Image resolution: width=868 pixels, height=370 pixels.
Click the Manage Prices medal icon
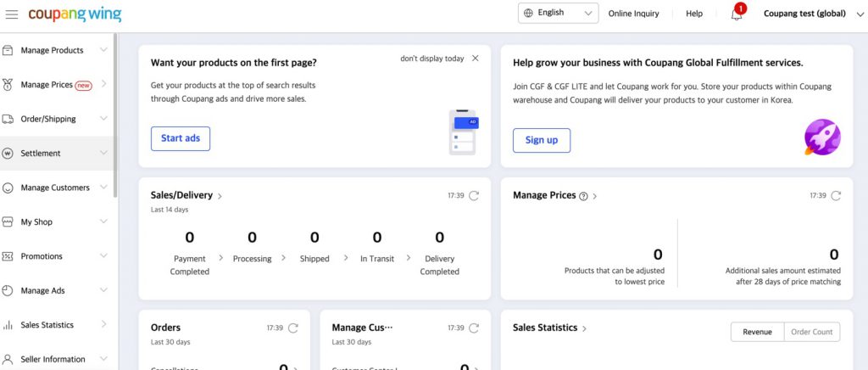(x=8, y=85)
